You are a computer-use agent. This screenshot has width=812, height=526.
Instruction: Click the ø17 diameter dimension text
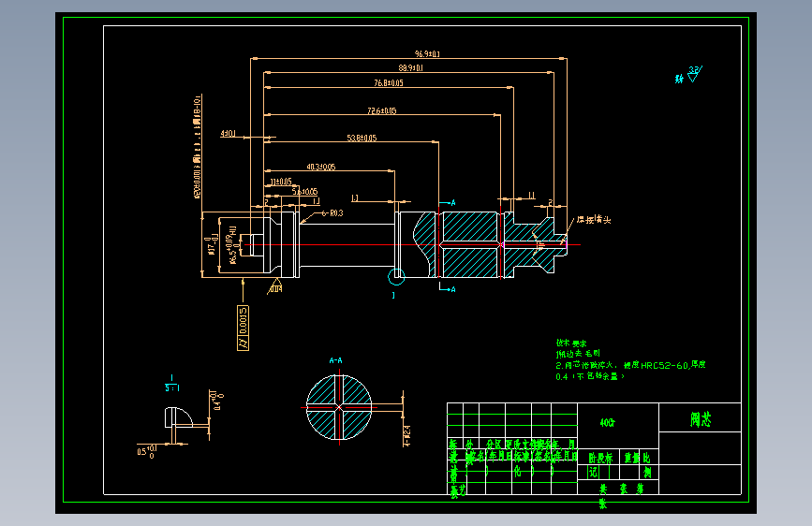pos(211,245)
